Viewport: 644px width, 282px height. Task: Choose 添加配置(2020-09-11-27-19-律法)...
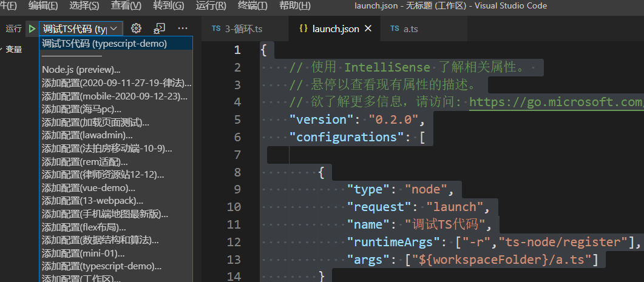[x=116, y=83]
